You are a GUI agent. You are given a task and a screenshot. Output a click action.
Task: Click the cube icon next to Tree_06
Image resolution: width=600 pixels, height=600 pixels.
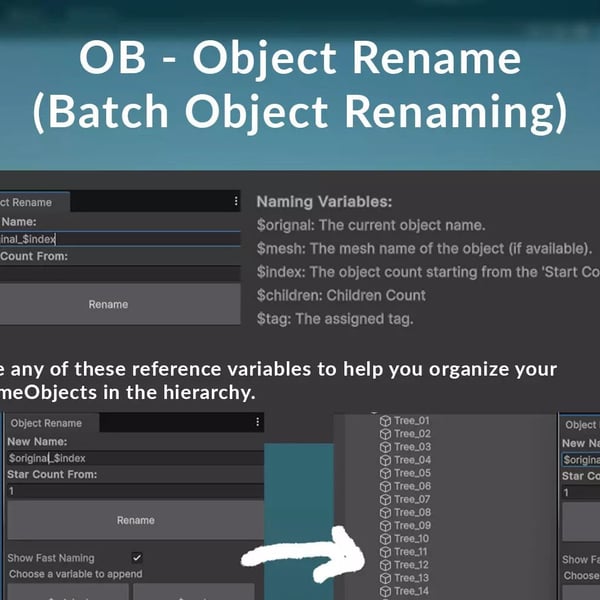[x=385, y=486]
